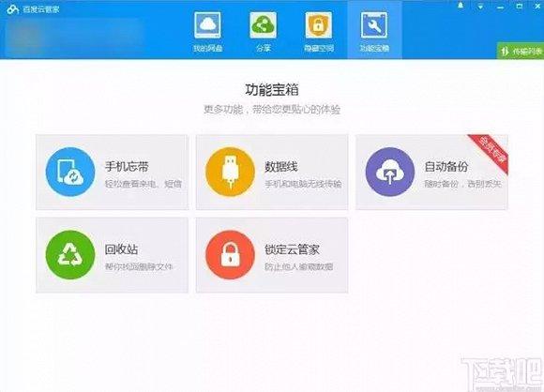Open the 自动备份 purple cloud upload icon
Screen dimensions: 544x392
390,172
